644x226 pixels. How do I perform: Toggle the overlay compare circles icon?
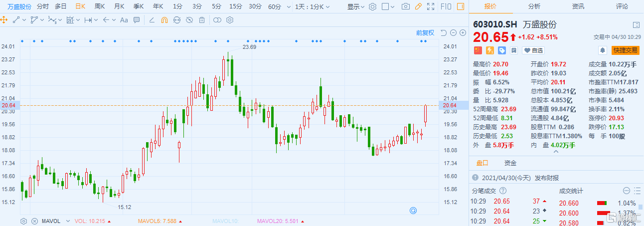click(217, 20)
